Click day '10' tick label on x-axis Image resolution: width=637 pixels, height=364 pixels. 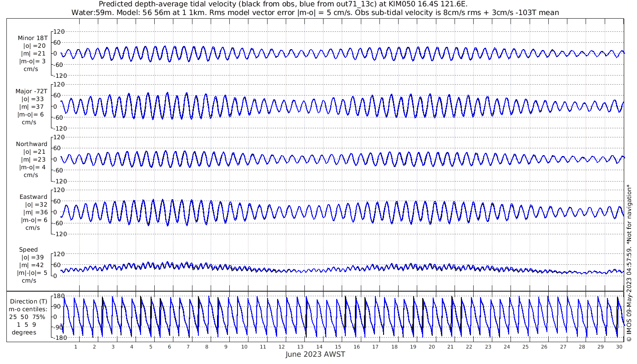(244, 346)
